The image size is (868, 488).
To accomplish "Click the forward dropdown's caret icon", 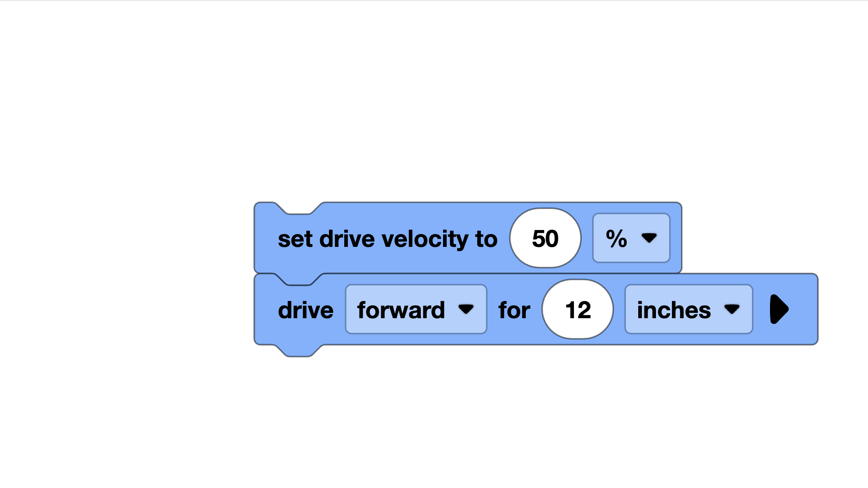I will 467,310.
